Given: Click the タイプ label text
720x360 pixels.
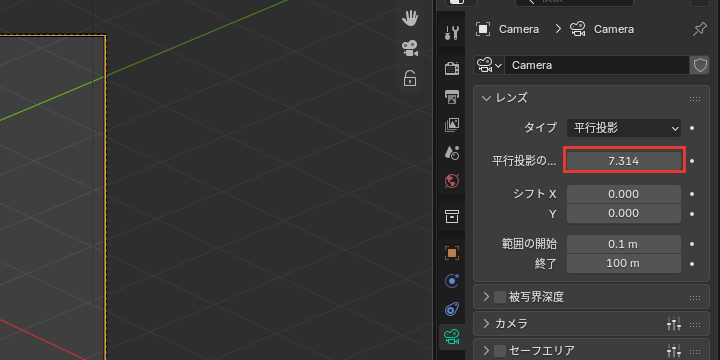Looking at the screenshot, I should click(x=540, y=128).
